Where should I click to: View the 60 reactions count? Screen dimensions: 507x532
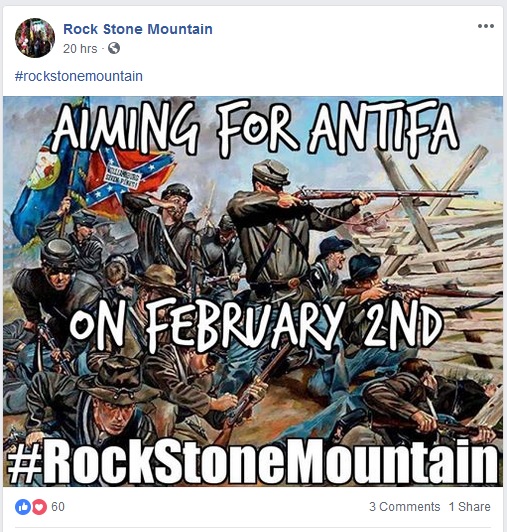pos(58,507)
